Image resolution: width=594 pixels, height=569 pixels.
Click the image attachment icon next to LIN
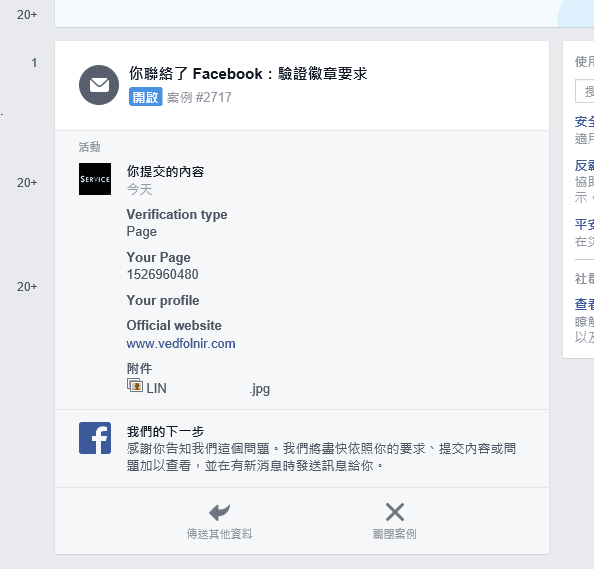click(x=135, y=385)
